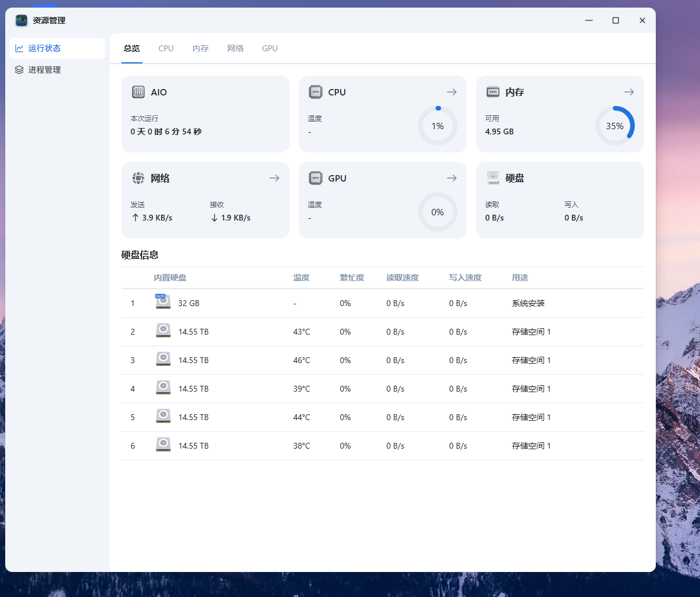
Task: Click the thumbnail of the 32 GB disk
Action: click(163, 302)
